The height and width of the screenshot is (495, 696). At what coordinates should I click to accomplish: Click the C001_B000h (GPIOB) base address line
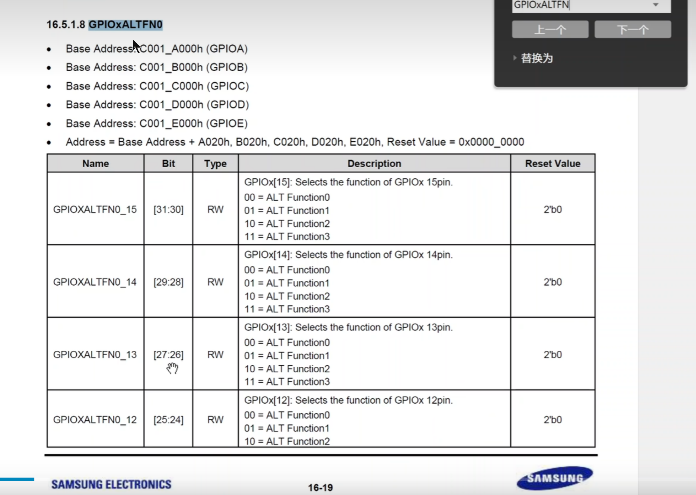point(156,67)
